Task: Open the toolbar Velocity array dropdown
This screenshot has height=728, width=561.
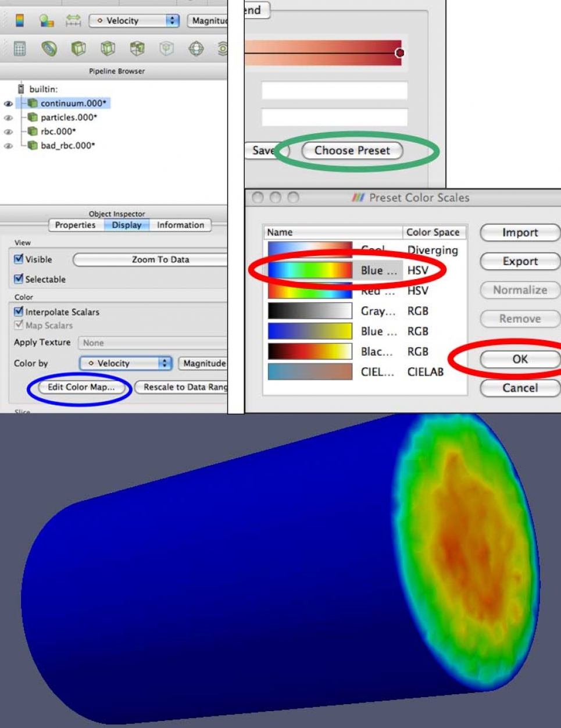Action: point(134,21)
